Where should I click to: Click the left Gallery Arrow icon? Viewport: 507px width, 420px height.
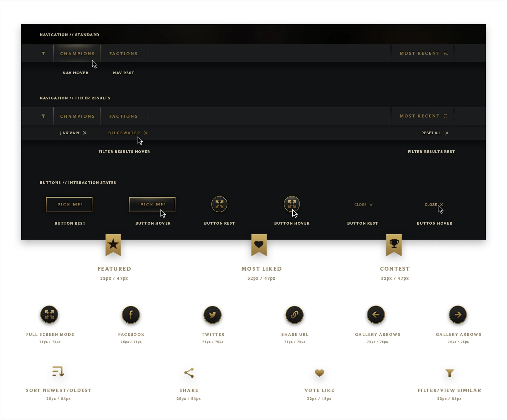[x=376, y=315]
